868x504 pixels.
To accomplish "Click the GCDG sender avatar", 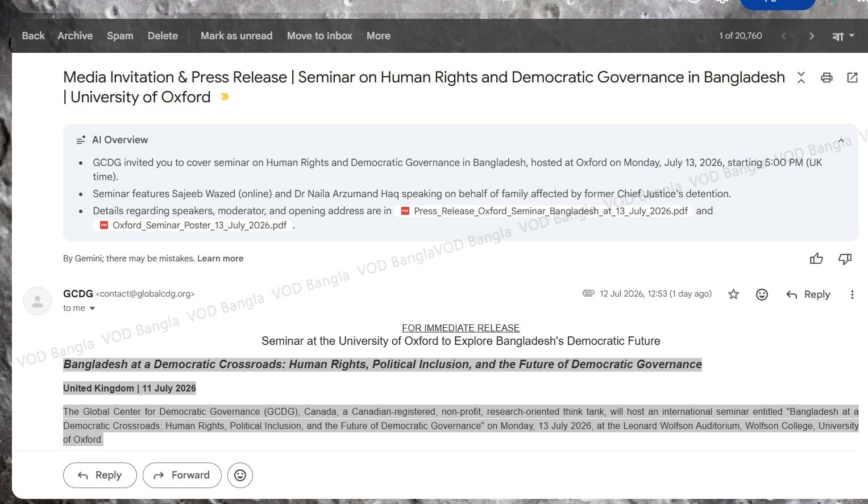I will (38, 301).
